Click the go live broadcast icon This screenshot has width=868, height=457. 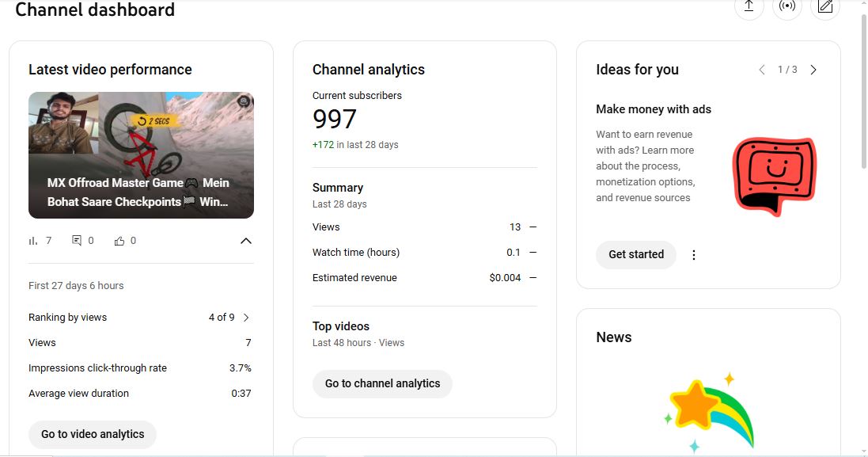(787, 6)
